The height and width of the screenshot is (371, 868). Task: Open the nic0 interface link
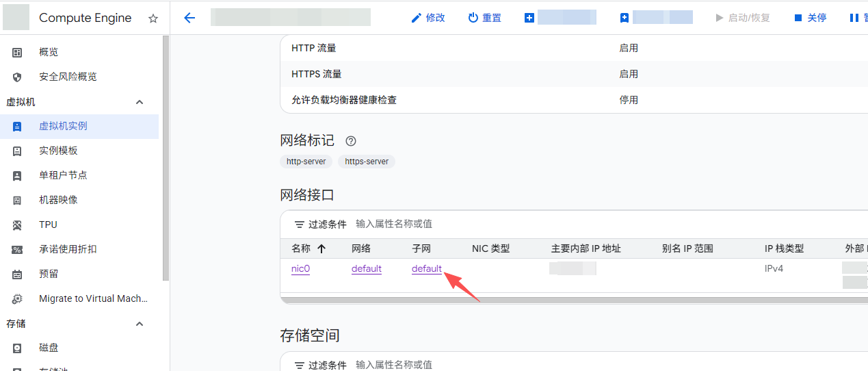(300, 268)
